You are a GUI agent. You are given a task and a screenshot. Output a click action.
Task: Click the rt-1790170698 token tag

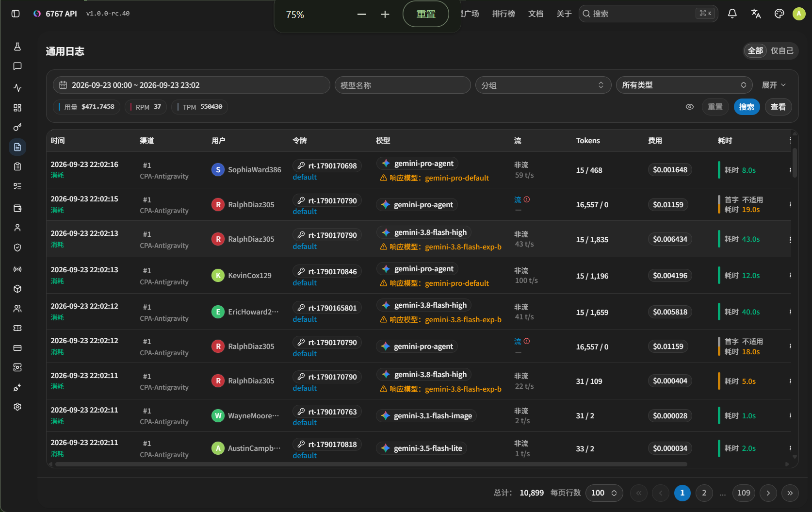(x=327, y=165)
